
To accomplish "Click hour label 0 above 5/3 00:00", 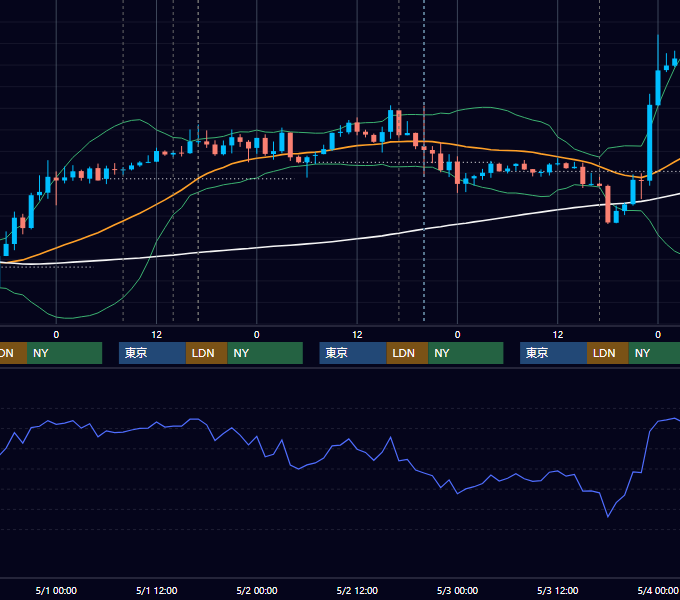I will pos(457,335).
